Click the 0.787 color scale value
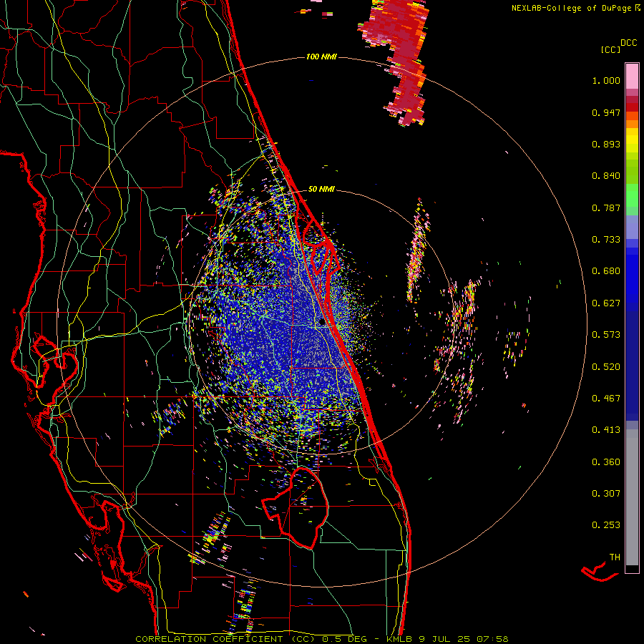The image size is (644, 644). click(x=606, y=208)
